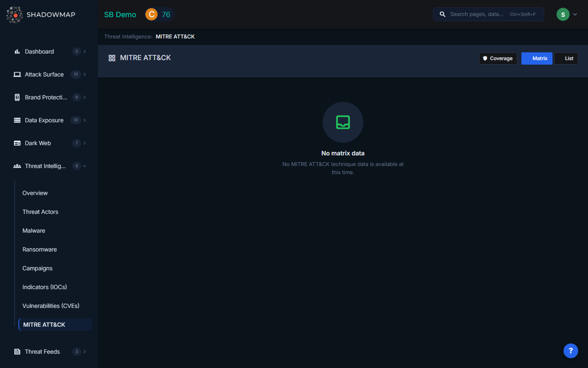
Task: Open the user account dropdown arrow
Action: coord(575,14)
